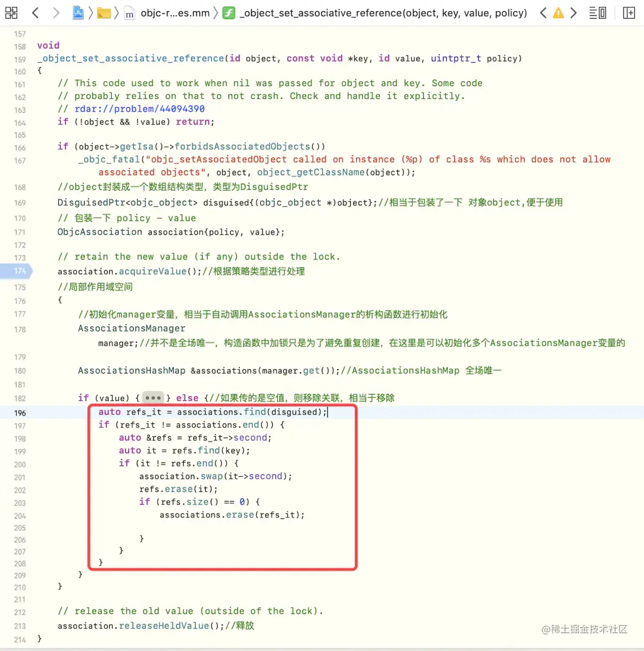Open the _object_set_associative_reference function breadcrumb
This screenshot has width=644, height=651.
pos(383,13)
